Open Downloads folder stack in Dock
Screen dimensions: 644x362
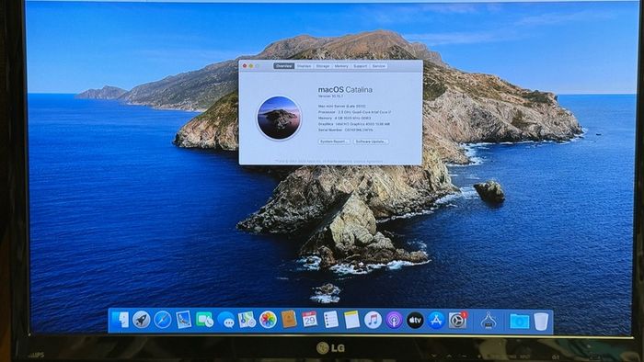click(519, 321)
